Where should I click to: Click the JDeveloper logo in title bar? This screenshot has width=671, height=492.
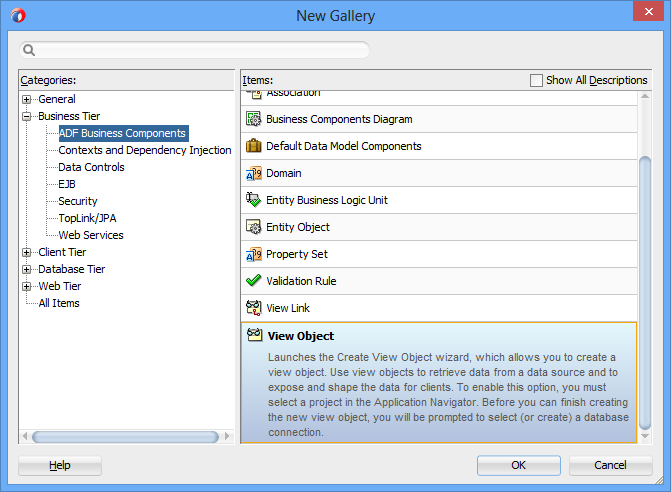pos(18,15)
